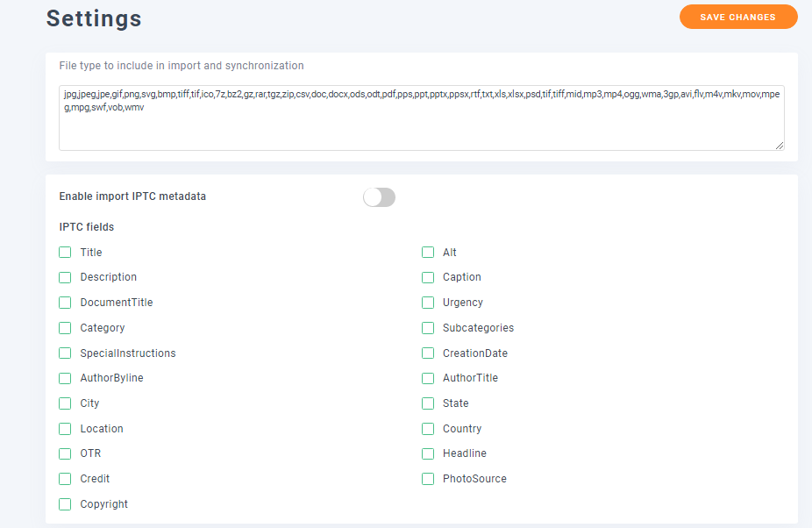Select the CreationDate checkbox
This screenshot has height=528, width=812.
coord(428,353)
